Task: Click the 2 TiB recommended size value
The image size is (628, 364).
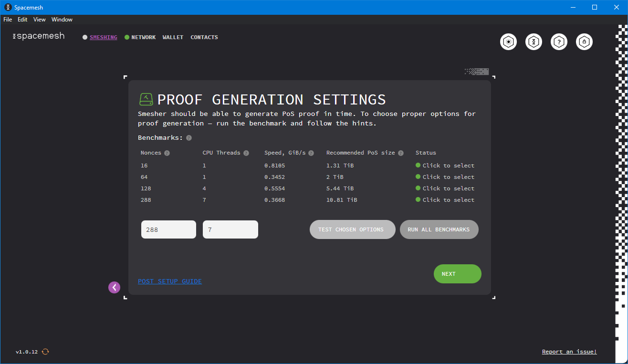Action: click(x=335, y=177)
